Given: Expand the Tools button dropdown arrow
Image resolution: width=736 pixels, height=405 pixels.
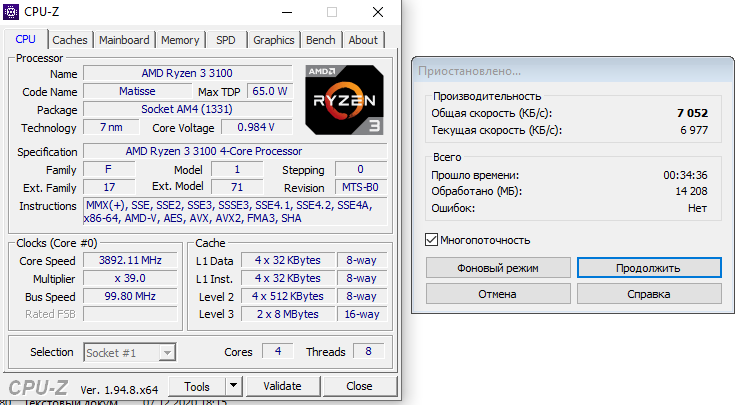Looking at the screenshot, I should click(233, 386).
